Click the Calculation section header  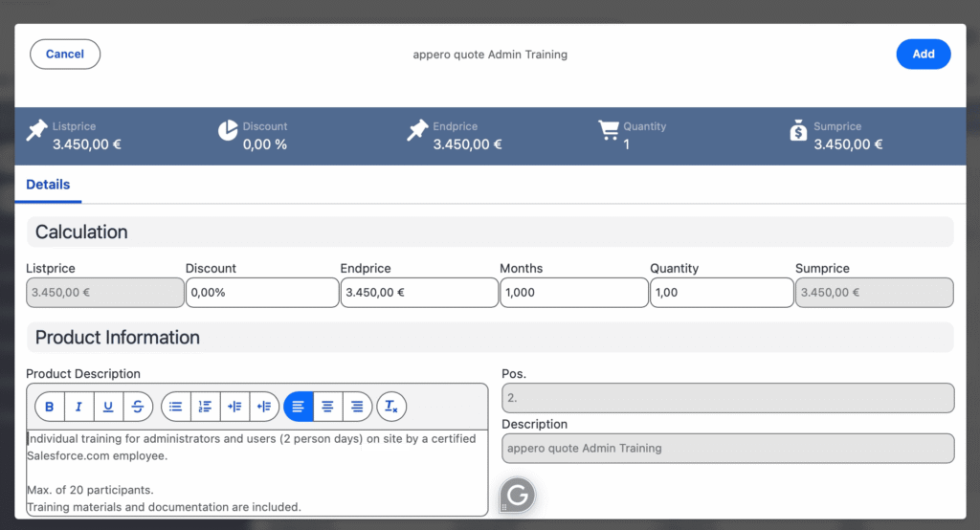coord(490,232)
